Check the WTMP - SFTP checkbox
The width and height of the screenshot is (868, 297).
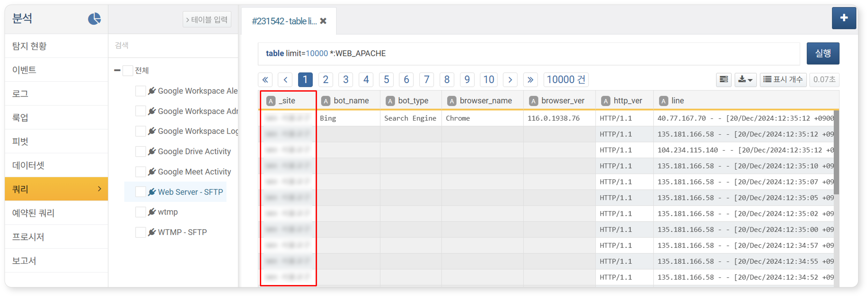click(140, 232)
